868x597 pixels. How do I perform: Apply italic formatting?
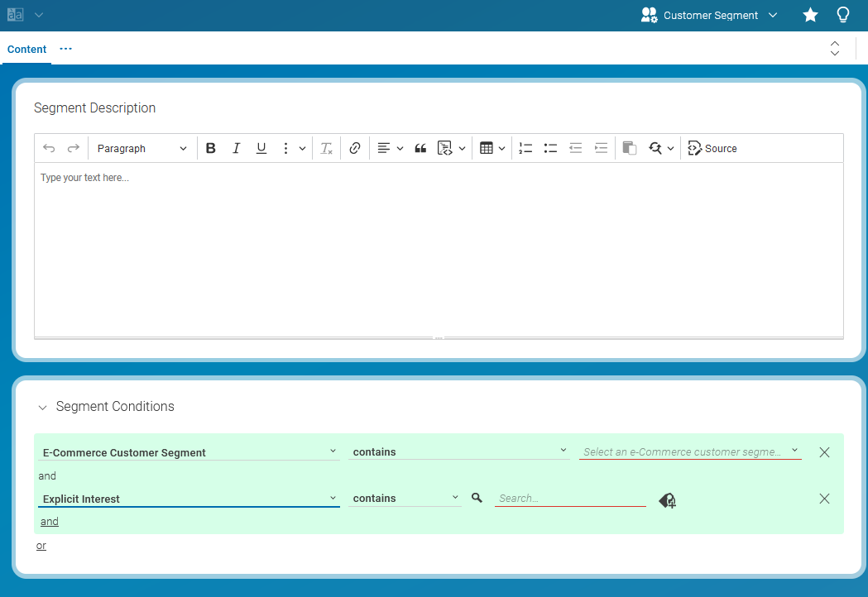(236, 148)
